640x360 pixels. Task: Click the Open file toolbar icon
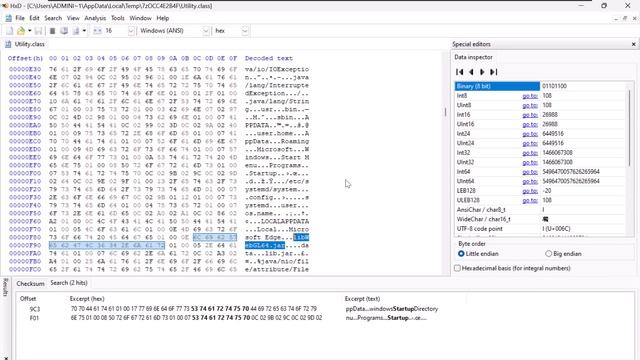coord(21,31)
